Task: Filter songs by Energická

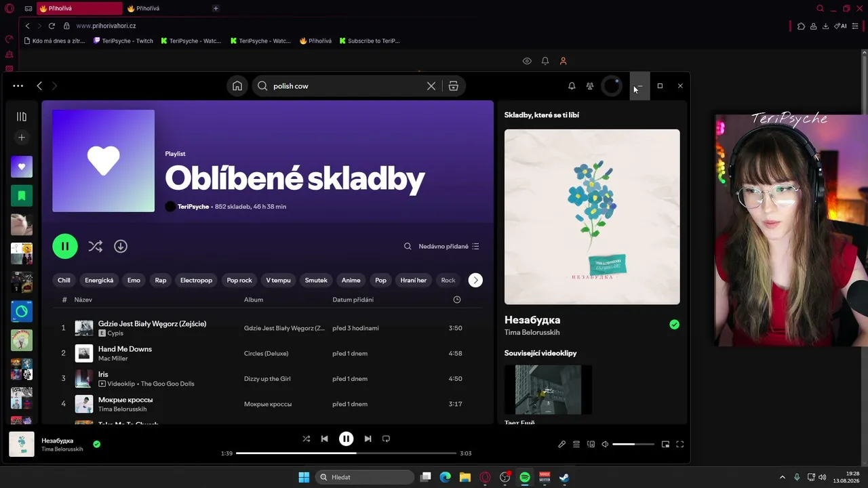Action: (99, 280)
